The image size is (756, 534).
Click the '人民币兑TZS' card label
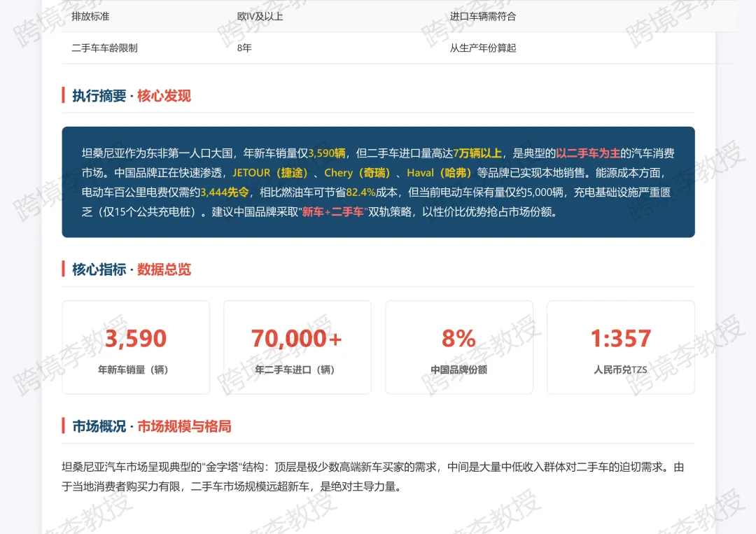pos(620,370)
